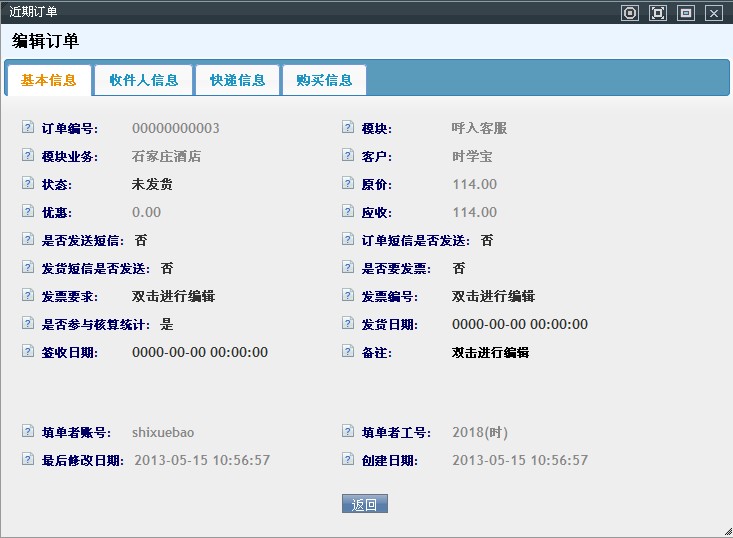Click the fullscreen icon with corner brackets

[657, 13]
